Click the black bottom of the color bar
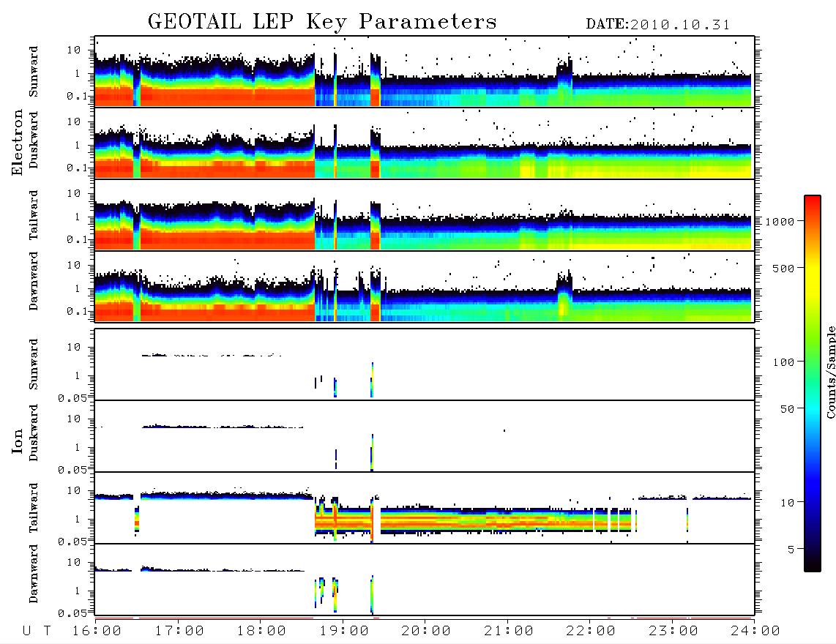The width and height of the screenshot is (836, 644). coord(813,565)
